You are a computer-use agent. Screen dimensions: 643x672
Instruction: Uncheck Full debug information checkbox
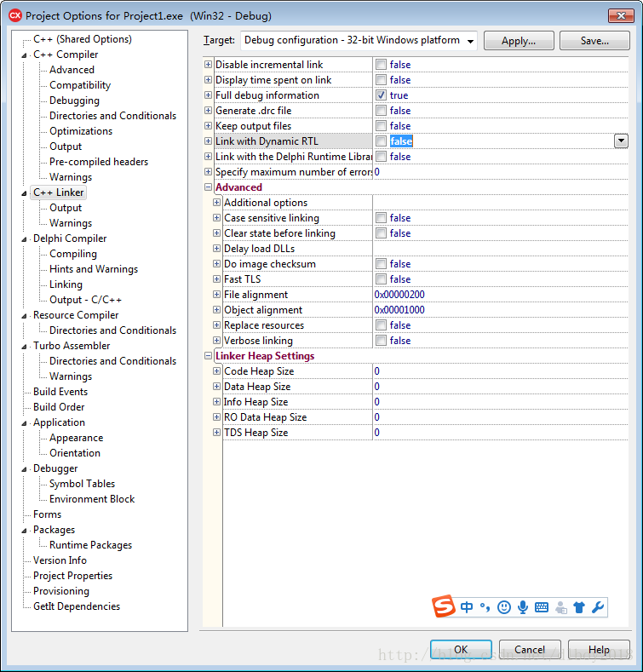click(x=381, y=95)
